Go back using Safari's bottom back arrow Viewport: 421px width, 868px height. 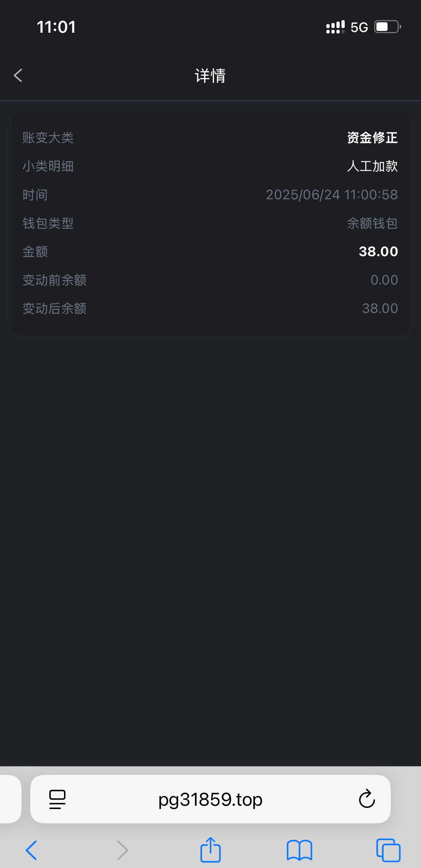point(31,850)
